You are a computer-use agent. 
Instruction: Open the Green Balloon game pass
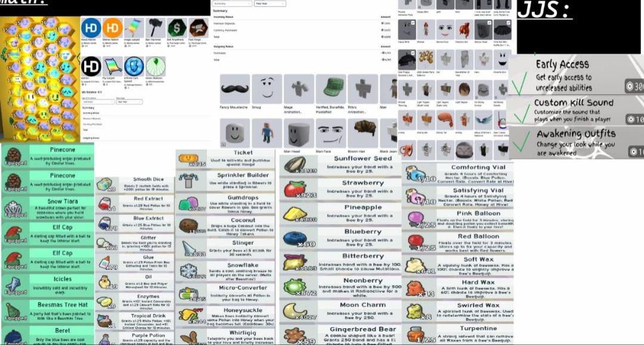pos(155,67)
